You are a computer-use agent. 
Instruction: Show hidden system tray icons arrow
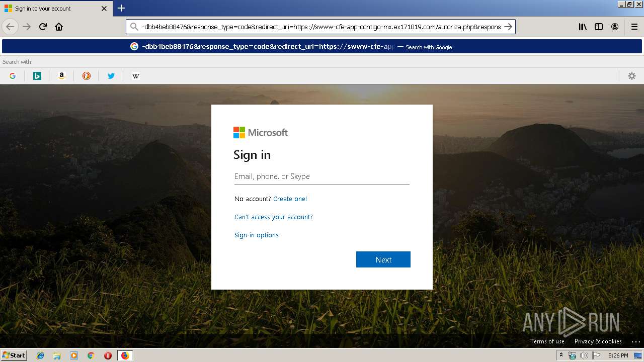[561, 355]
